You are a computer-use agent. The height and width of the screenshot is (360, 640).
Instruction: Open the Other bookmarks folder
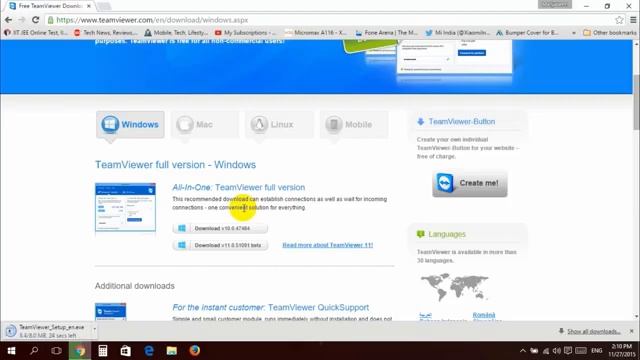point(610,33)
